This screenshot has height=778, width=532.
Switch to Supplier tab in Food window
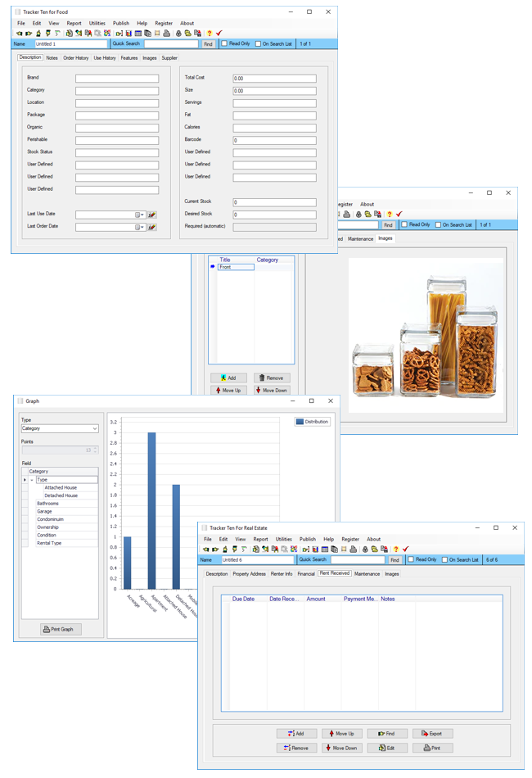[x=169, y=58]
